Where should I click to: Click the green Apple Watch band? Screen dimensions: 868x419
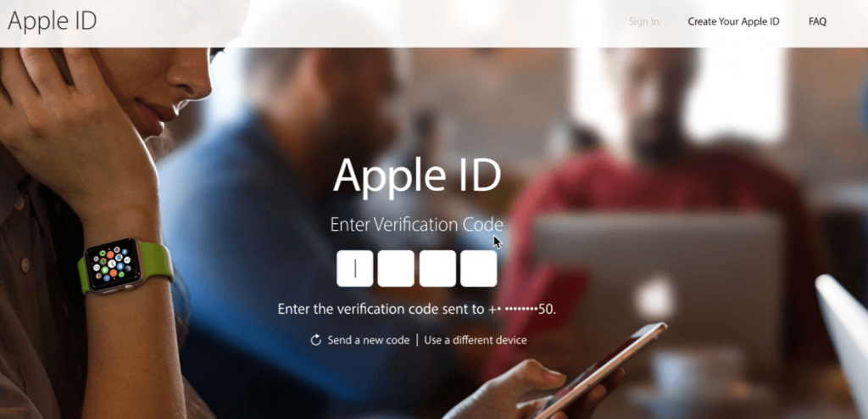(155, 260)
